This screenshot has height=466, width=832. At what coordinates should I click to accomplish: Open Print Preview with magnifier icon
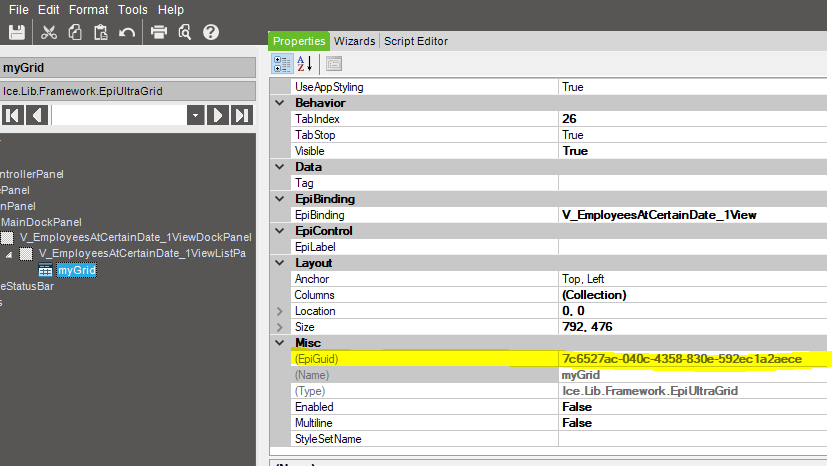pos(184,32)
